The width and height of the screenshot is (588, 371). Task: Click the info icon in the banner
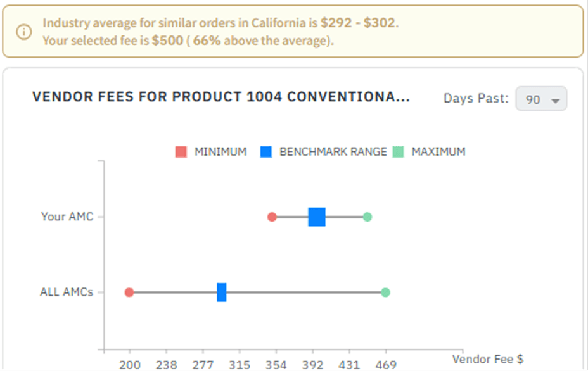coord(24,32)
